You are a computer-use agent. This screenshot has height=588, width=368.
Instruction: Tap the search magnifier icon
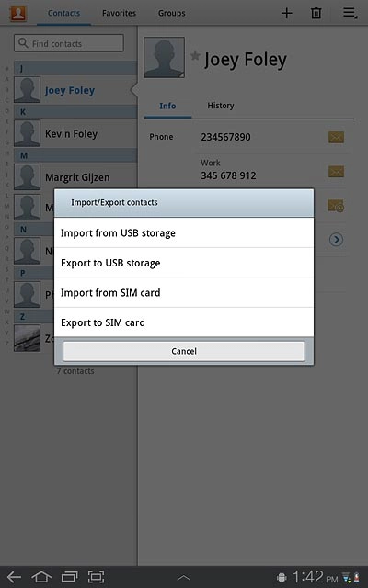coord(23,43)
